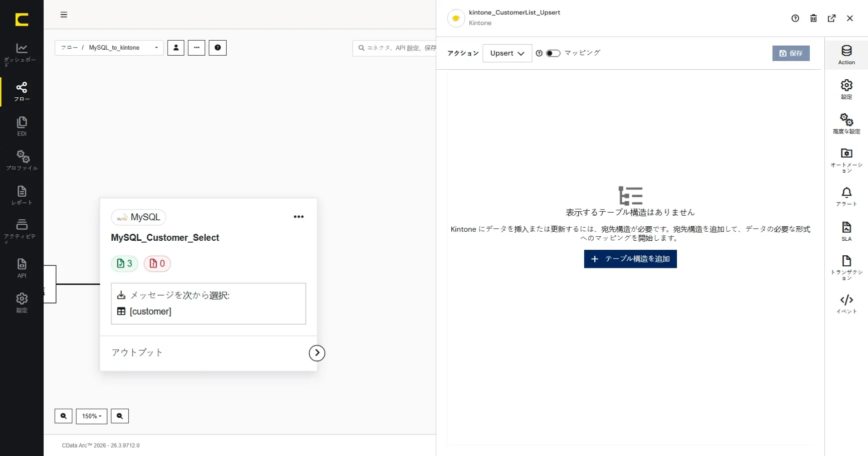868x456 pixels.
Task: Click the 保存 save button
Action: point(791,53)
